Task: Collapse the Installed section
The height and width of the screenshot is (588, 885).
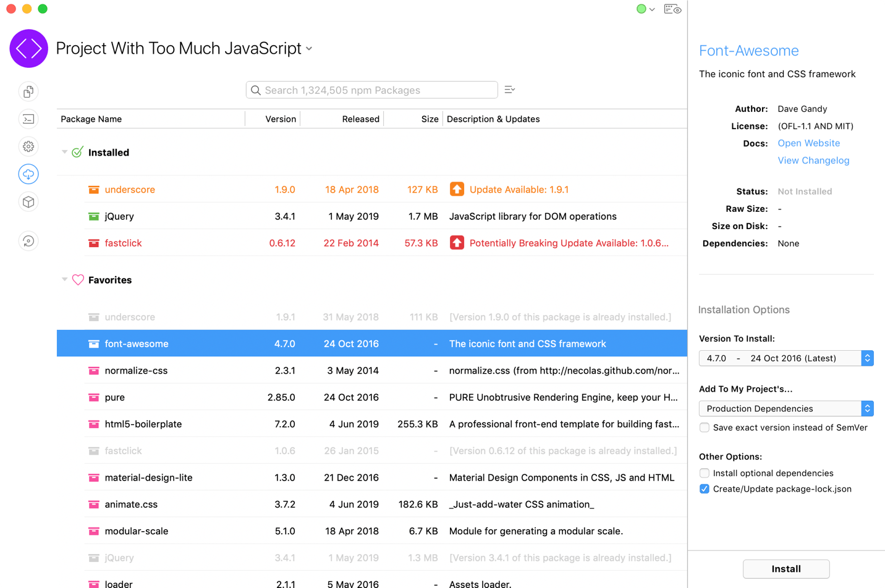Action: [64, 153]
